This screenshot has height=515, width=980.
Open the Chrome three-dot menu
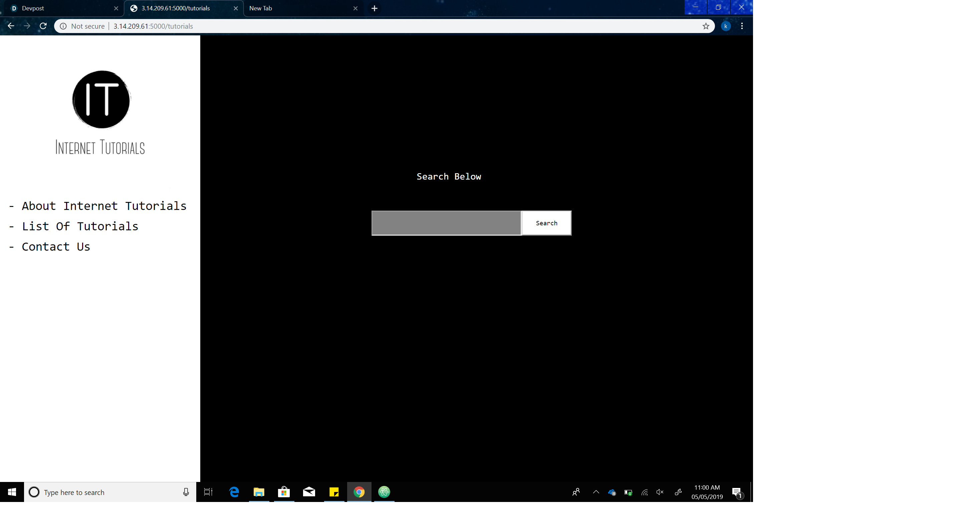pyautogui.click(x=742, y=26)
